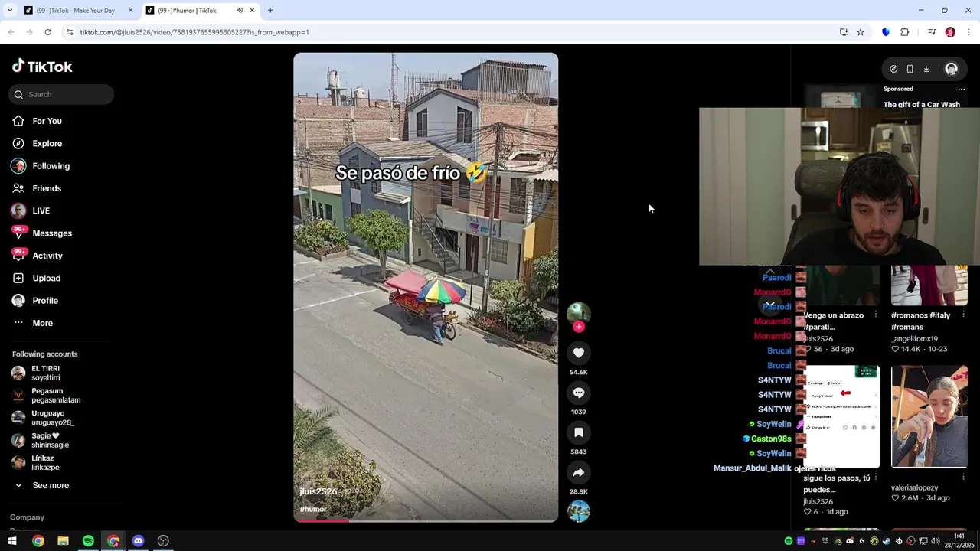
Task: Open jluis2526 username on video overlay
Action: pyautogui.click(x=318, y=491)
